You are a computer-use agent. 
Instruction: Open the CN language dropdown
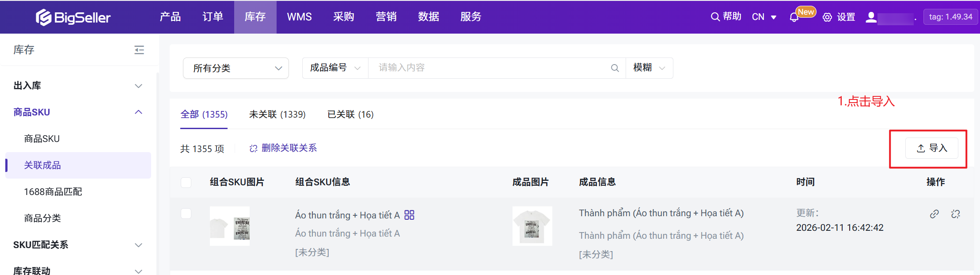tap(764, 17)
